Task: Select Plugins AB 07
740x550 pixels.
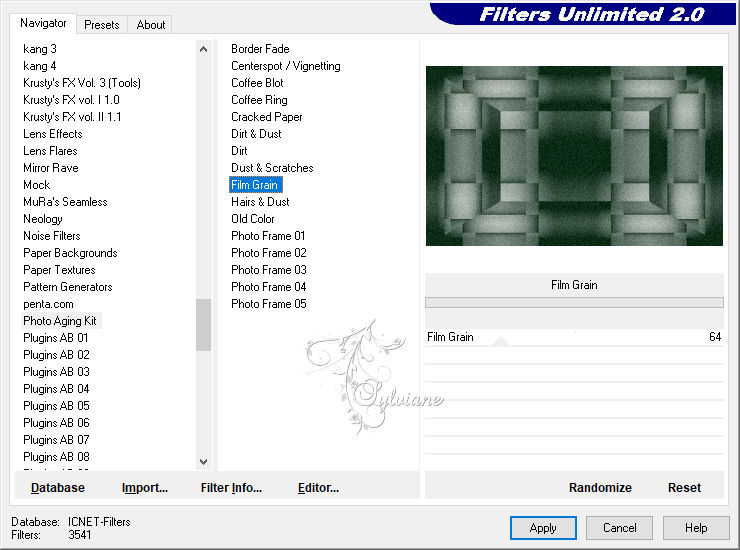Action: tap(56, 440)
